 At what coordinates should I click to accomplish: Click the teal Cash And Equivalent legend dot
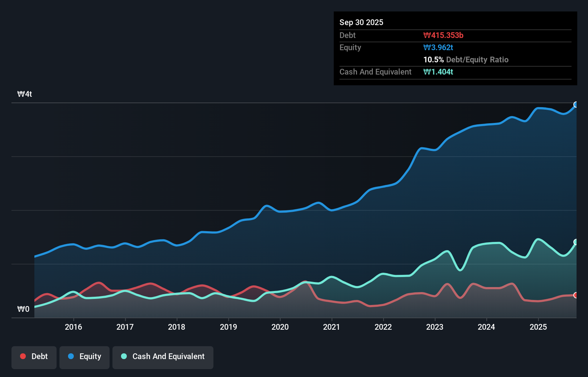(x=124, y=356)
